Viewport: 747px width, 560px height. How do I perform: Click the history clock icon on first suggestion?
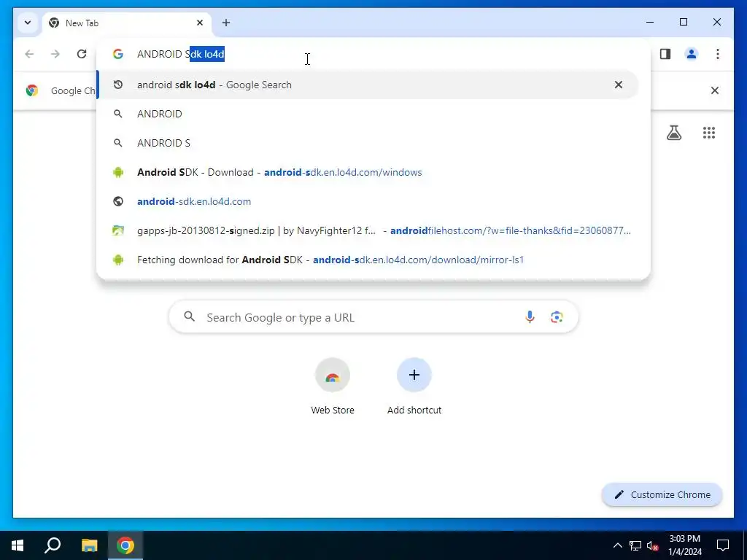click(118, 85)
